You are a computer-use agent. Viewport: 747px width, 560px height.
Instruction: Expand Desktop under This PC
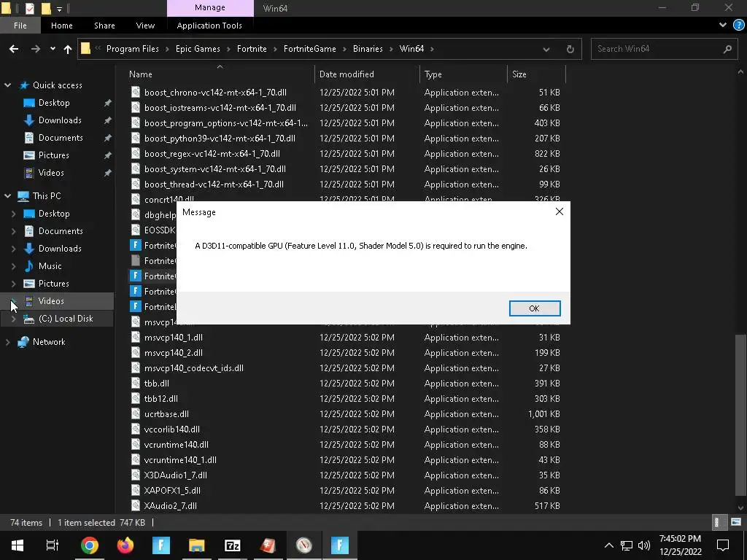tap(13, 214)
